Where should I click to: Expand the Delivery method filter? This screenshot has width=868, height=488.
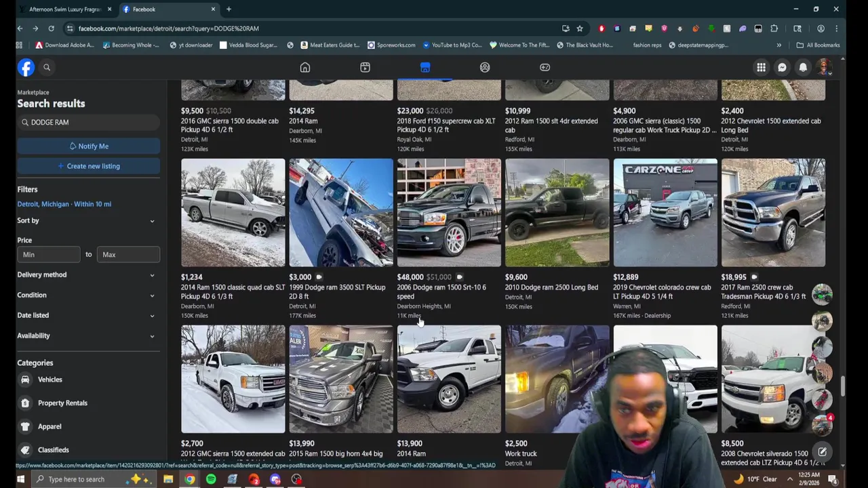click(x=88, y=274)
